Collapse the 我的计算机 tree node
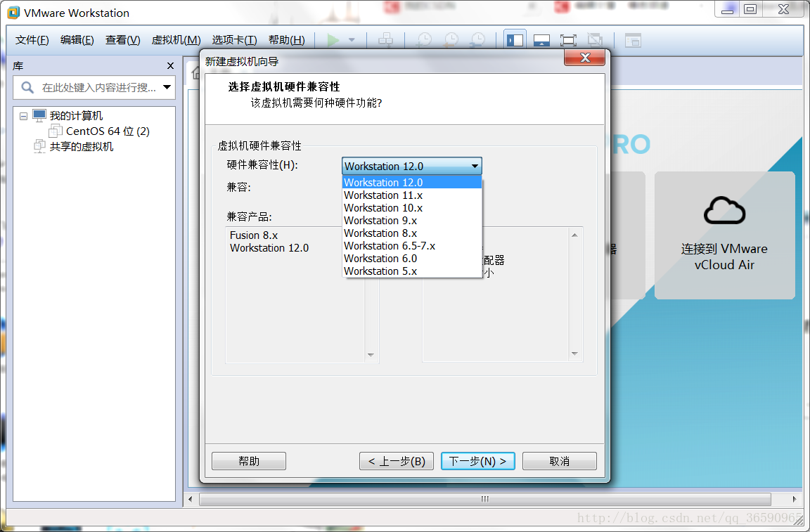 [x=23, y=116]
